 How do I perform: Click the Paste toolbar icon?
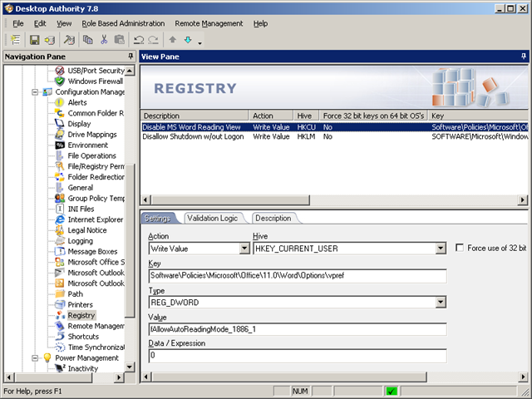pyautogui.click(x=119, y=40)
